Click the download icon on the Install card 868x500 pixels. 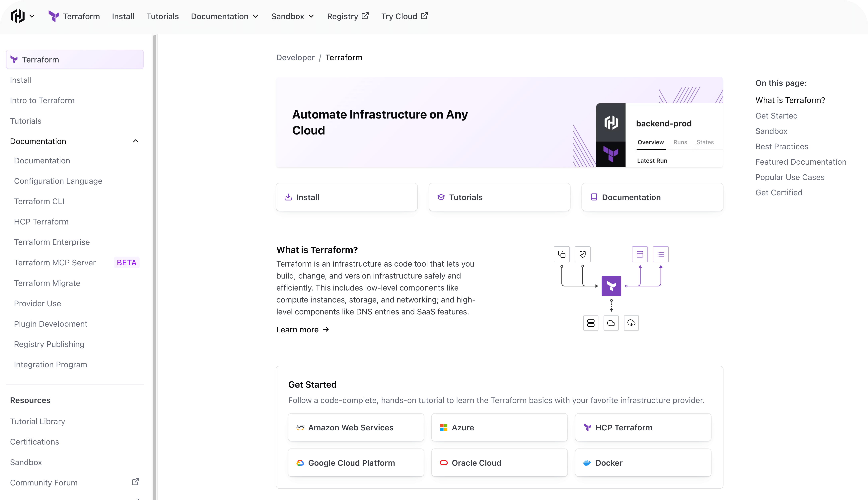click(x=288, y=197)
